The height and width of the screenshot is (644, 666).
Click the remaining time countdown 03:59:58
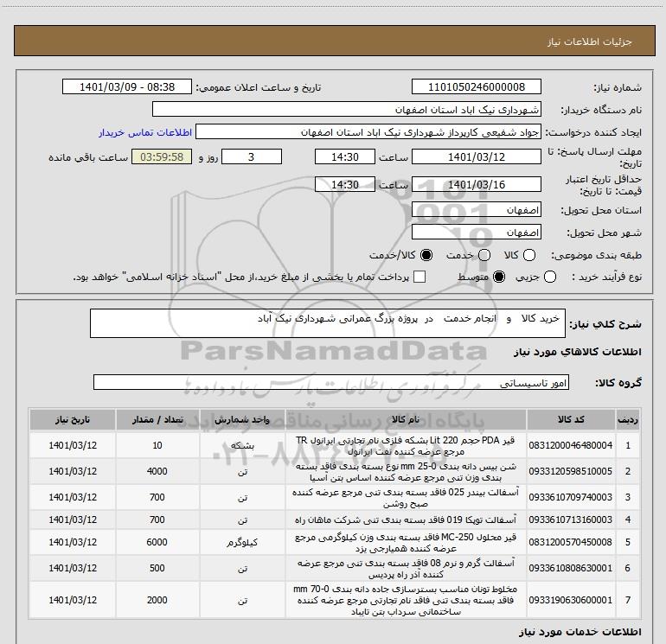[162, 156]
